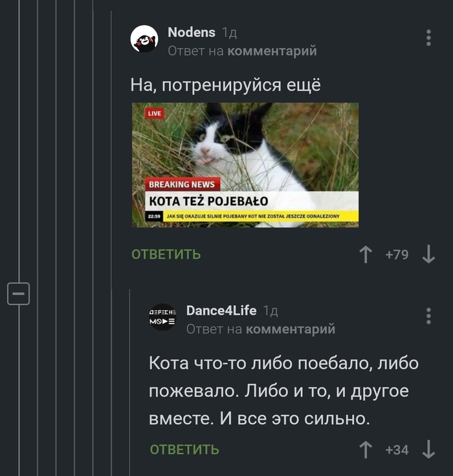
Task: Click the 1д timestamp next to Dance4Life
Action: 271,310
